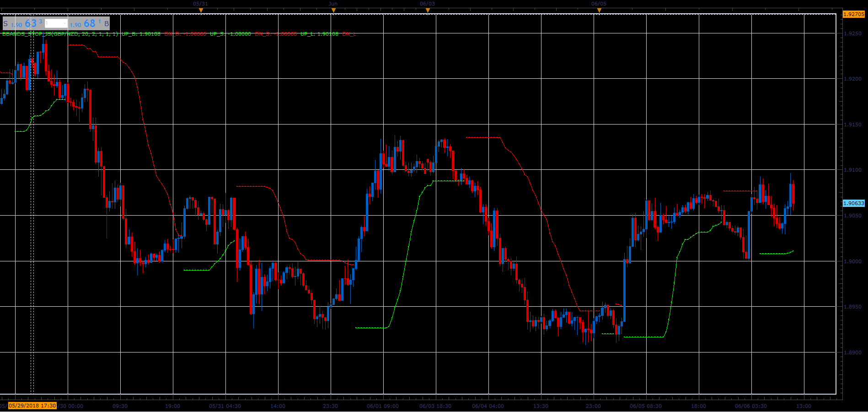Click the UP_B: 1.90108 indicator value
868x412 pixels.
tap(141, 34)
